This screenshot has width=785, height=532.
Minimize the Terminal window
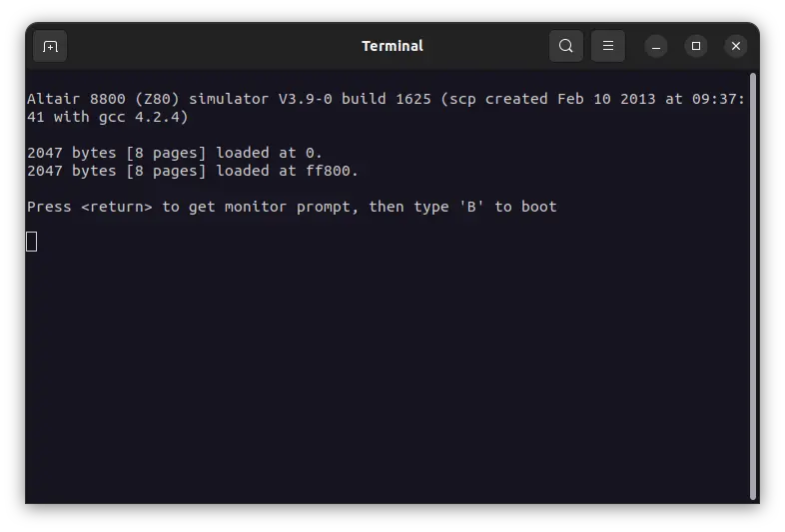coord(656,46)
